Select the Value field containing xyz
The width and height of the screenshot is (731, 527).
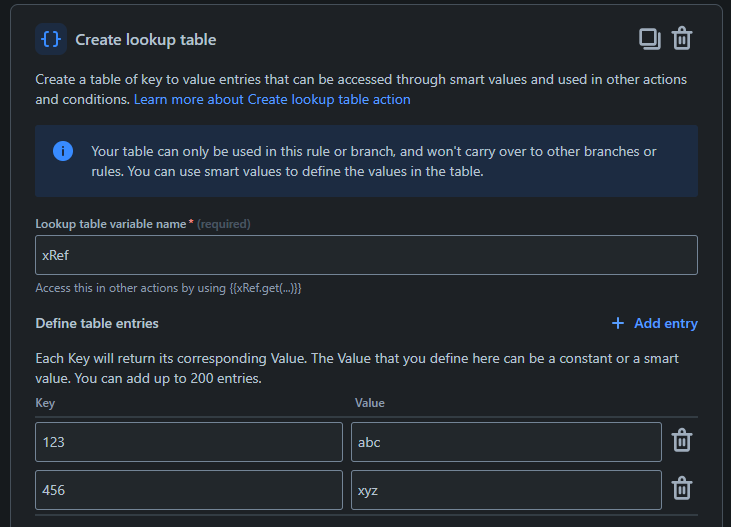pyautogui.click(x=506, y=490)
